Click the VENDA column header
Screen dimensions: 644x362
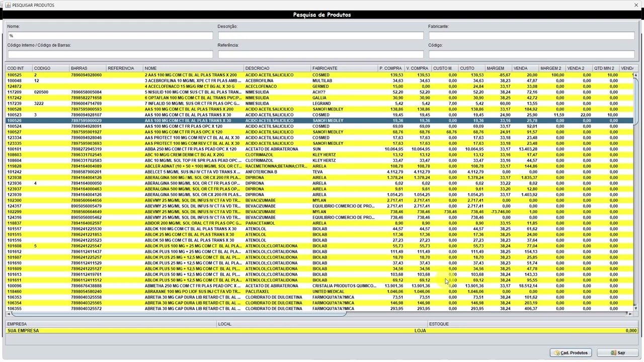click(525, 68)
